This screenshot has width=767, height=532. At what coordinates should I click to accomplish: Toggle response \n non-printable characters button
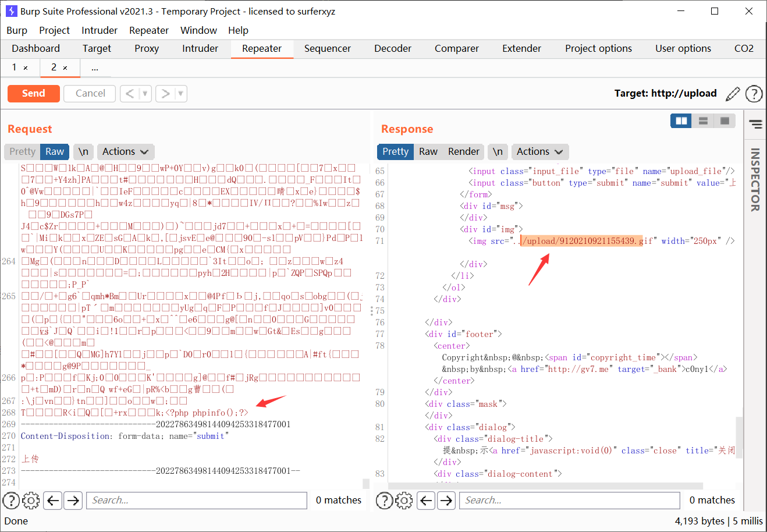click(498, 151)
